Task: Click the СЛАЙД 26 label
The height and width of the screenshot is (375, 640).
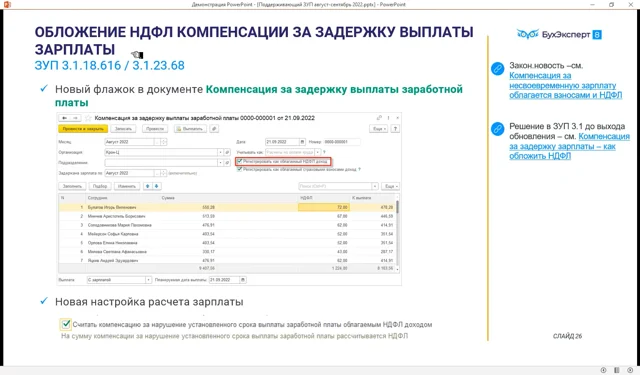Action: coord(567,336)
